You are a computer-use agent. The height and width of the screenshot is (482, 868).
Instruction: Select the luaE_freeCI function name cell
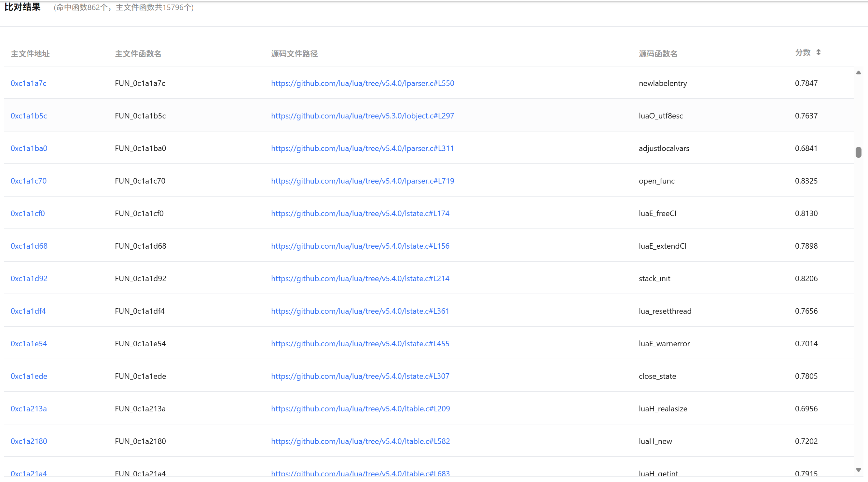pos(657,213)
